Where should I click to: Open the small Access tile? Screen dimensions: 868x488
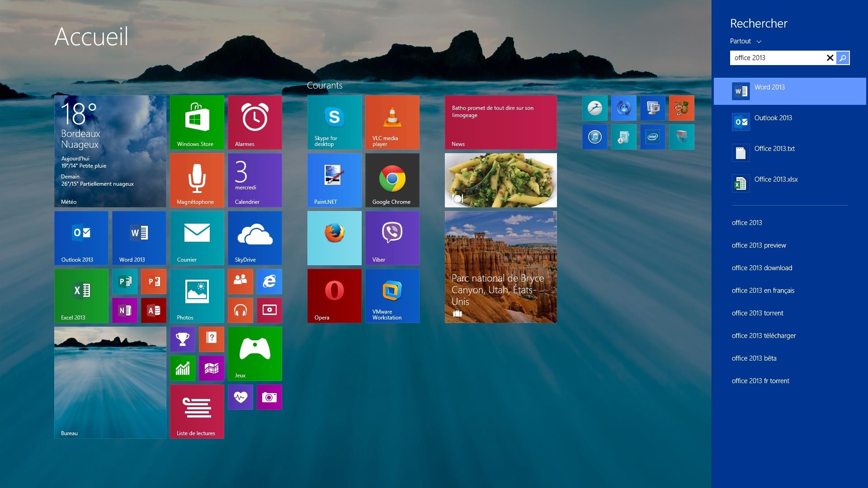[154, 310]
